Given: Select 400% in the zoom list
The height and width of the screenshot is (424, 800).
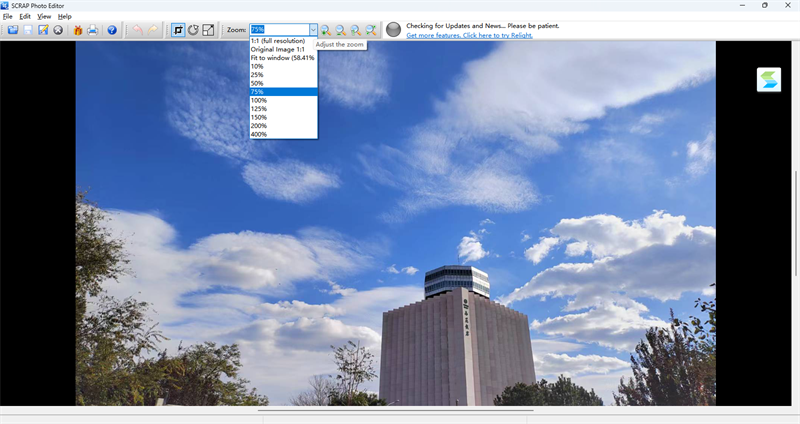Looking at the screenshot, I should [x=259, y=134].
